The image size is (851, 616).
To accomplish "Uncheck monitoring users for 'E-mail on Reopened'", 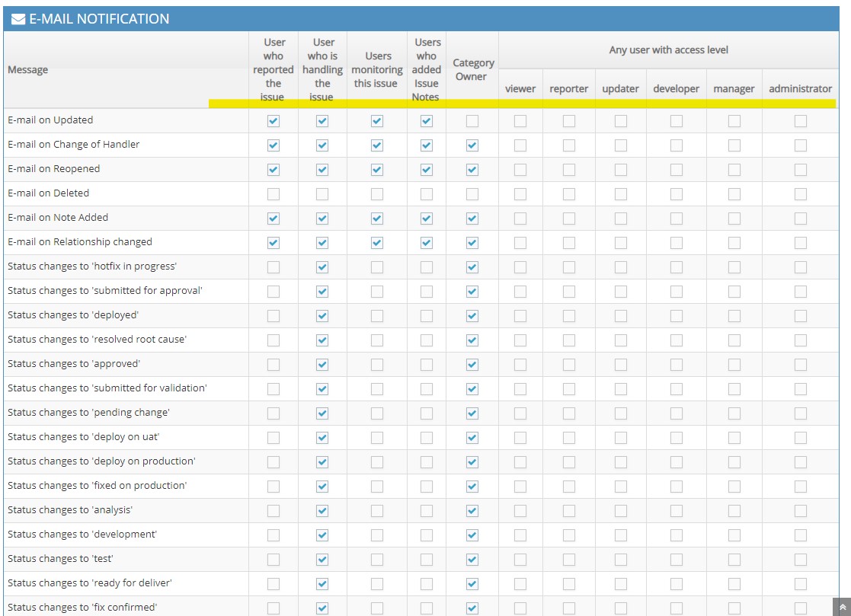I will click(x=376, y=170).
